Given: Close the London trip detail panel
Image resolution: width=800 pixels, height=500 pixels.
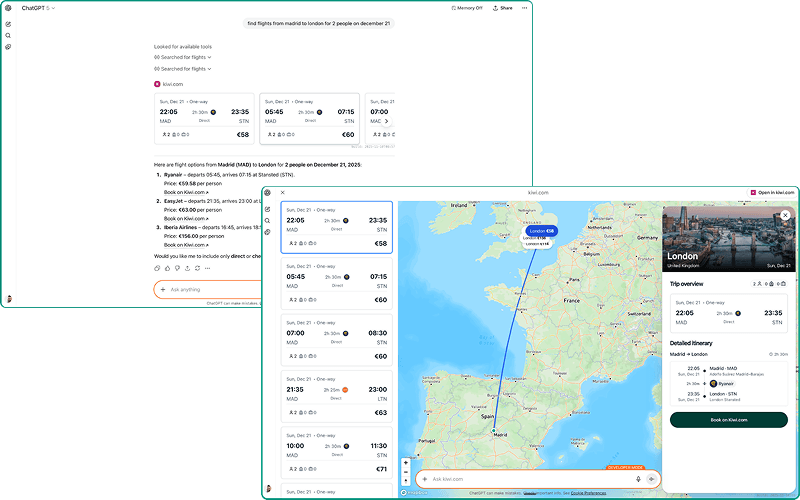Looking at the screenshot, I should tap(785, 215).
